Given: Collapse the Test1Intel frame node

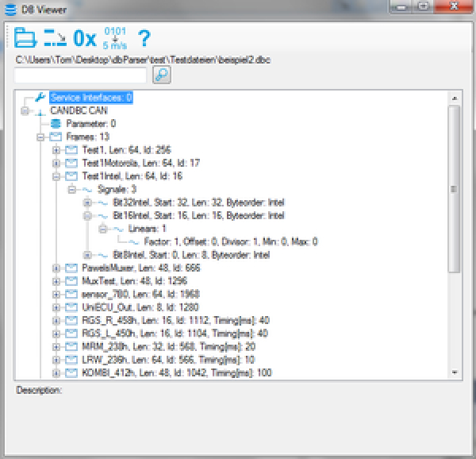Looking at the screenshot, I should click(56, 176).
